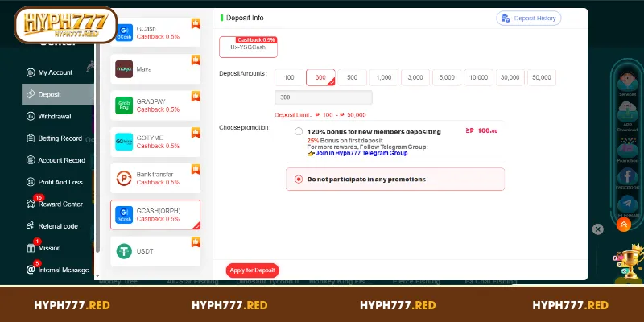Viewport: 644px width, 322px height.
Task: Click the payment method list scrollbar
Action: (x=97, y=148)
